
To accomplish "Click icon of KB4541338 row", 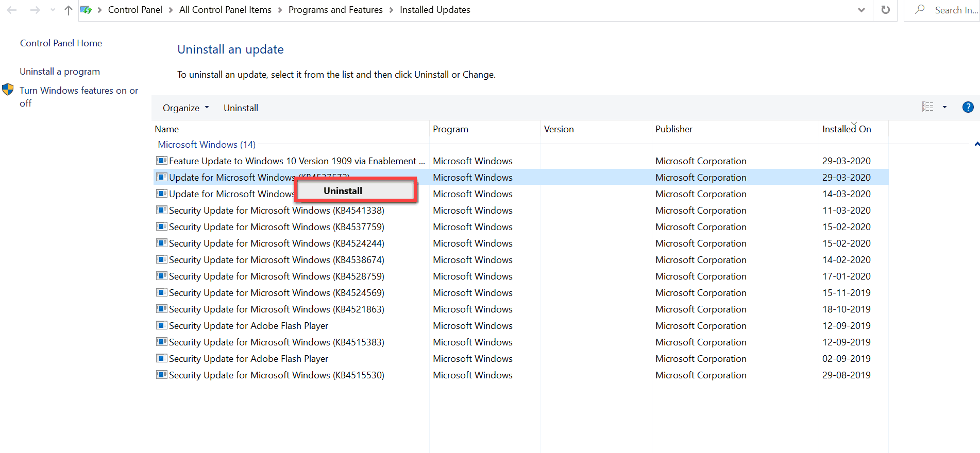I will pyautogui.click(x=162, y=210).
